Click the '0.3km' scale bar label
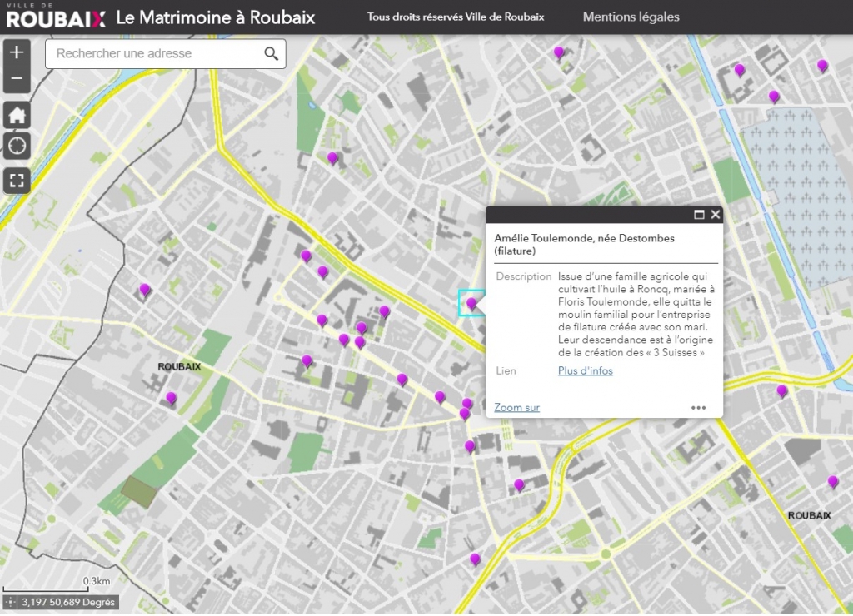 [97, 581]
